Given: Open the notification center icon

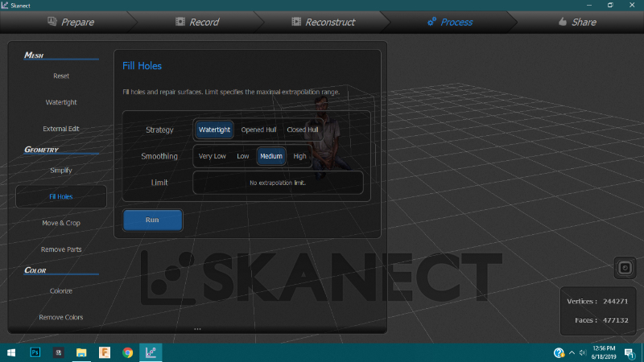Looking at the screenshot, I should pos(630,353).
